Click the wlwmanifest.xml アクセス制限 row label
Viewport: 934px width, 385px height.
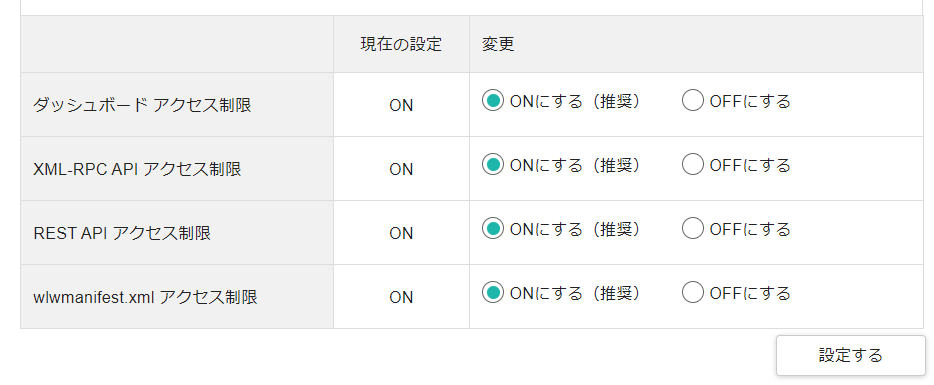click(x=145, y=297)
